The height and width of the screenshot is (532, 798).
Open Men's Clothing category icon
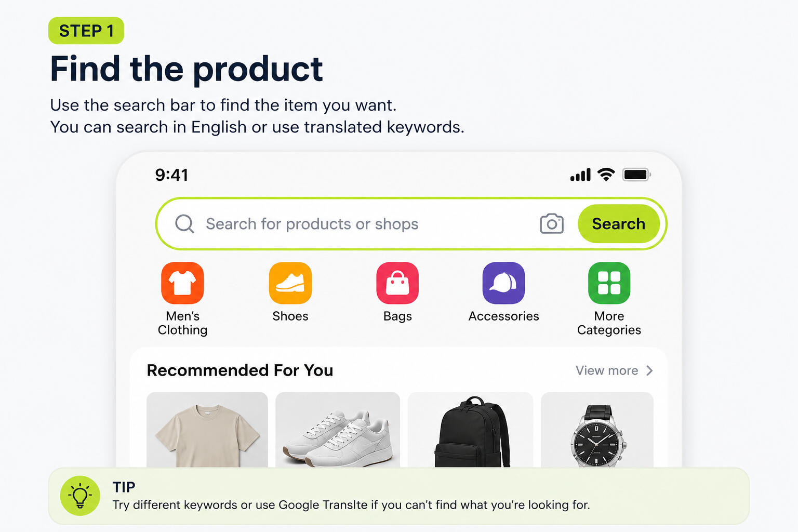click(x=182, y=283)
